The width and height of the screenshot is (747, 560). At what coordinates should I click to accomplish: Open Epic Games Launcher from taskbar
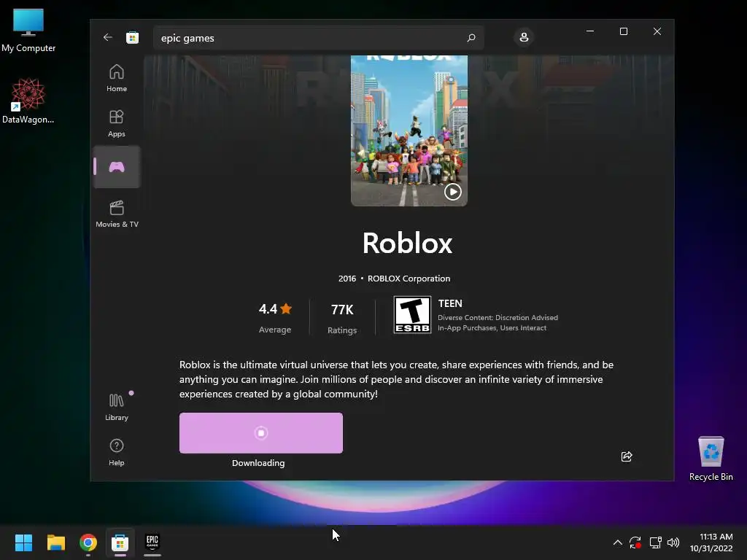point(152,542)
